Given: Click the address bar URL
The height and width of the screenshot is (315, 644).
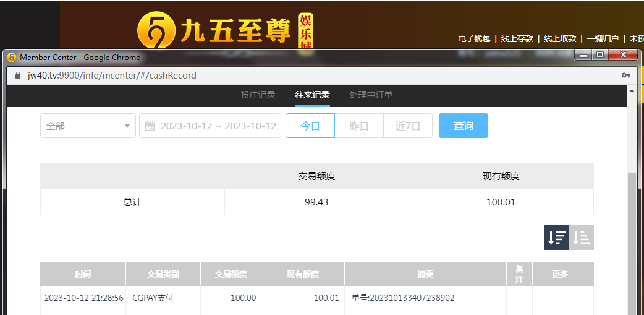Looking at the screenshot, I should pos(112,76).
